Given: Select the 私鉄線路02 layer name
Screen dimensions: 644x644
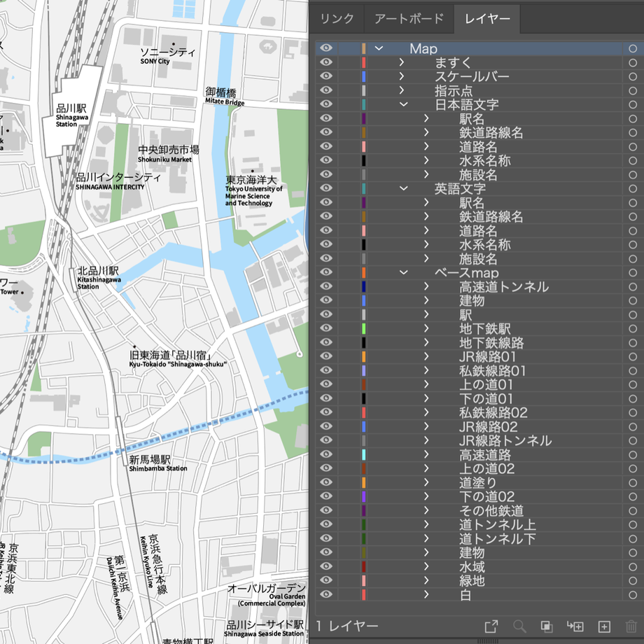Looking at the screenshot, I should [x=493, y=413].
